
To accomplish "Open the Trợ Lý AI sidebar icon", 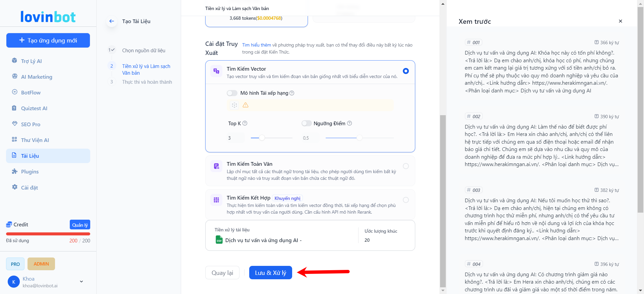I will click(14, 61).
